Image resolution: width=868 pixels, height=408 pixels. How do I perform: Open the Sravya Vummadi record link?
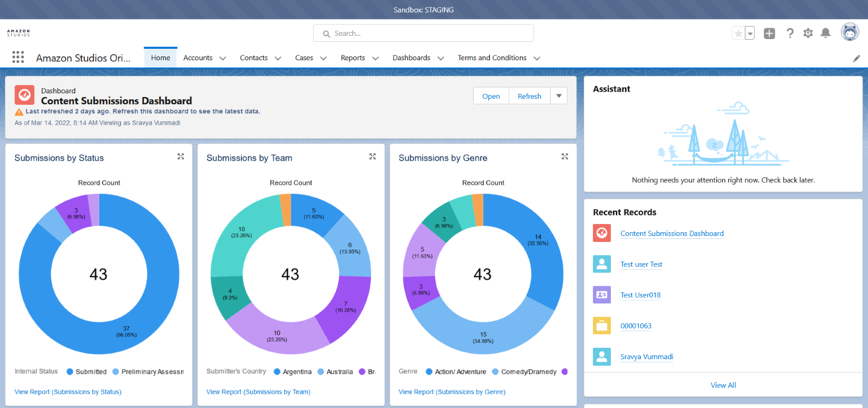point(647,356)
